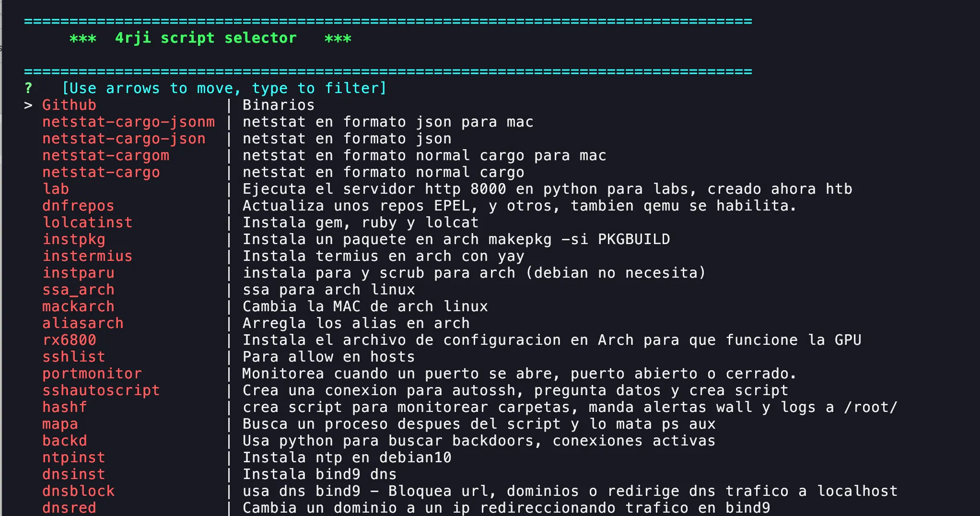Select the netstat-cargo-json entry
The image size is (980, 516).
click(124, 139)
